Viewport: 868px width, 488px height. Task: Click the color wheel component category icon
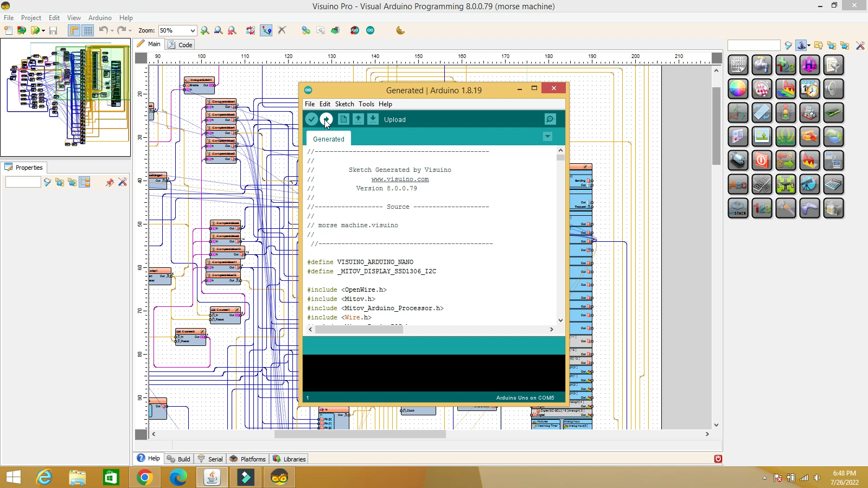tap(738, 89)
